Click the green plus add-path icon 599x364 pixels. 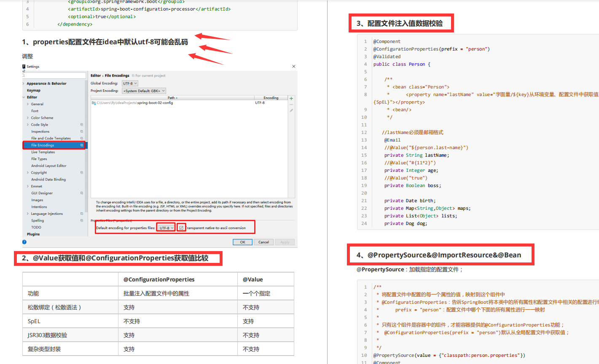point(291,98)
